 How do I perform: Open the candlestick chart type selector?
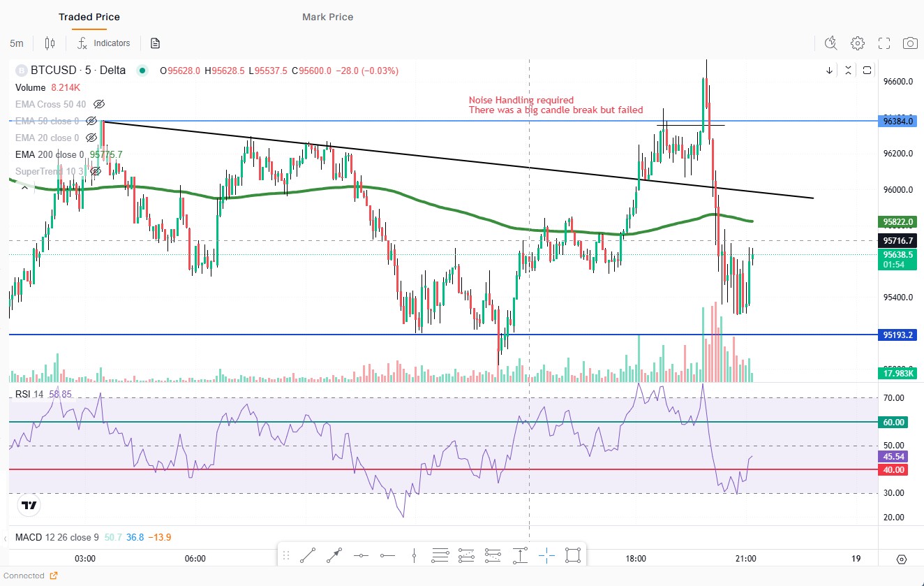coord(50,43)
